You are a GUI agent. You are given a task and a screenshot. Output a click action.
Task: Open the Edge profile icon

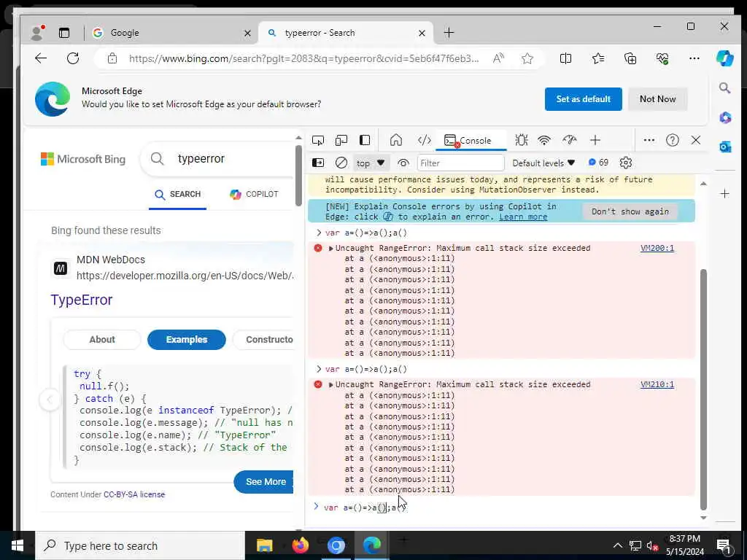tap(37, 32)
